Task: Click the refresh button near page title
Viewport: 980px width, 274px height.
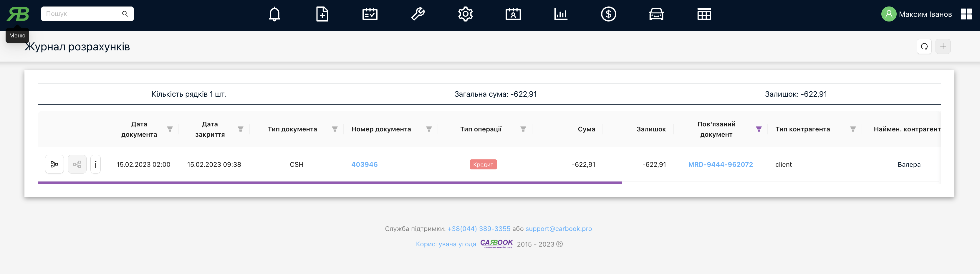Action: click(x=924, y=47)
